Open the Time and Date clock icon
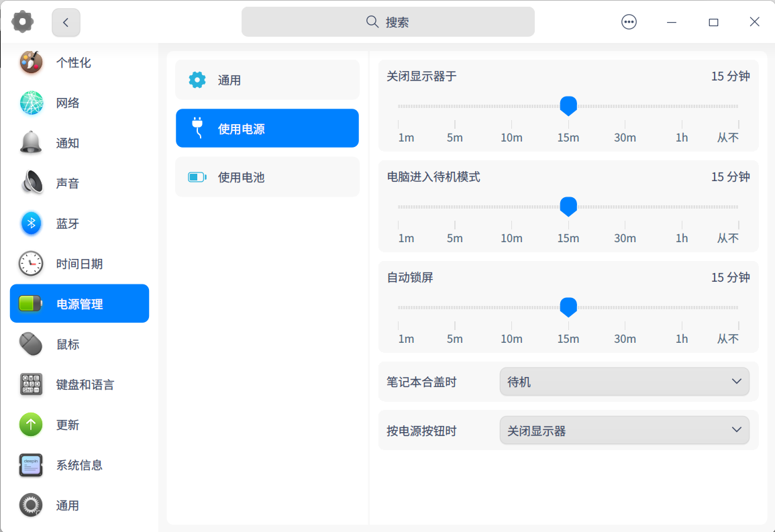The width and height of the screenshot is (775, 532). pyautogui.click(x=31, y=263)
